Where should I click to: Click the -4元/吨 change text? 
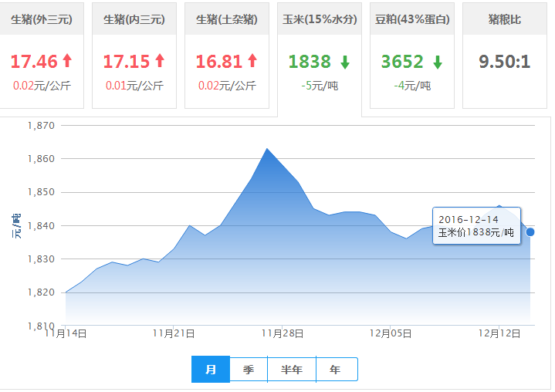pyautogui.click(x=412, y=86)
